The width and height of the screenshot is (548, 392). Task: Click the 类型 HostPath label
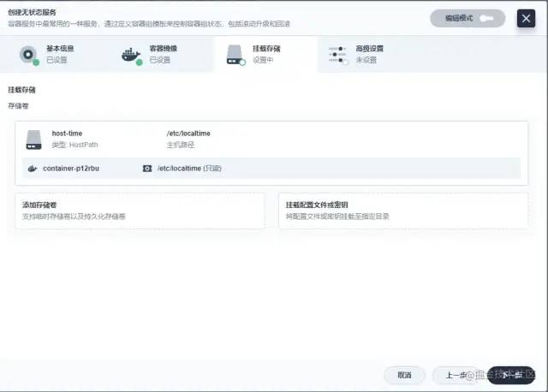[x=74, y=145]
